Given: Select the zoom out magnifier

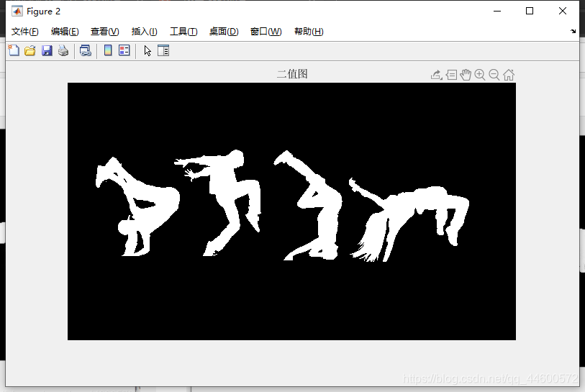Looking at the screenshot, I should click(x=494, y=75).
